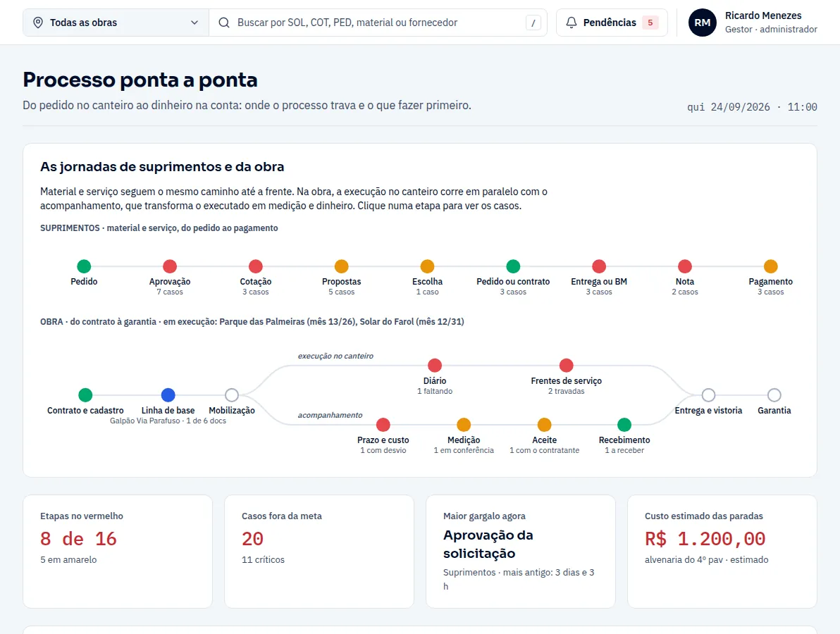
Task: Select the green Pedido stage node
Action: tap(84, 266)
